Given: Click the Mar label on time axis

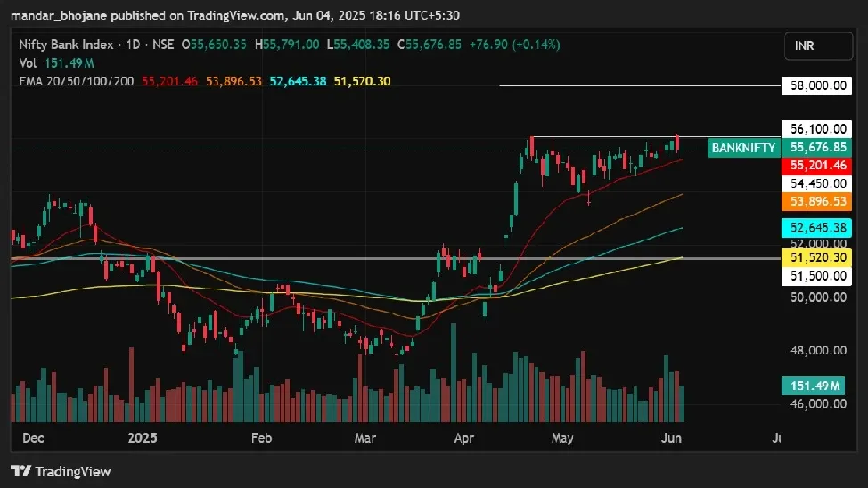Looking at the screenshot, I should (364, 438).
